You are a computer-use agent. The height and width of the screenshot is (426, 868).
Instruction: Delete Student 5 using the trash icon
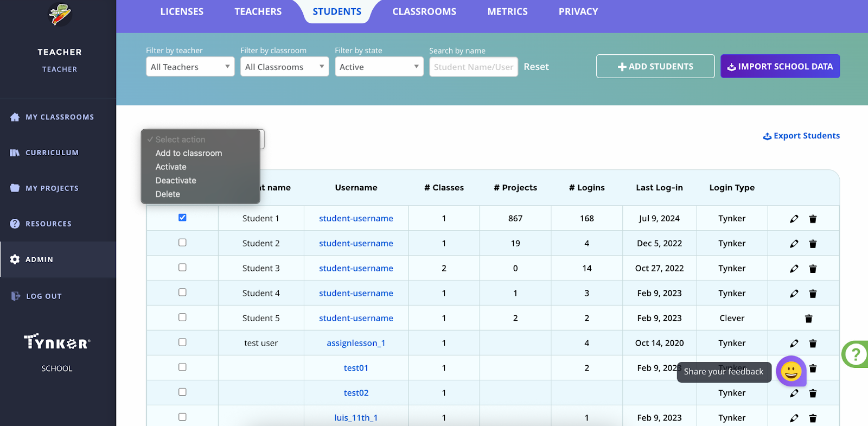(x=808, y=319)
